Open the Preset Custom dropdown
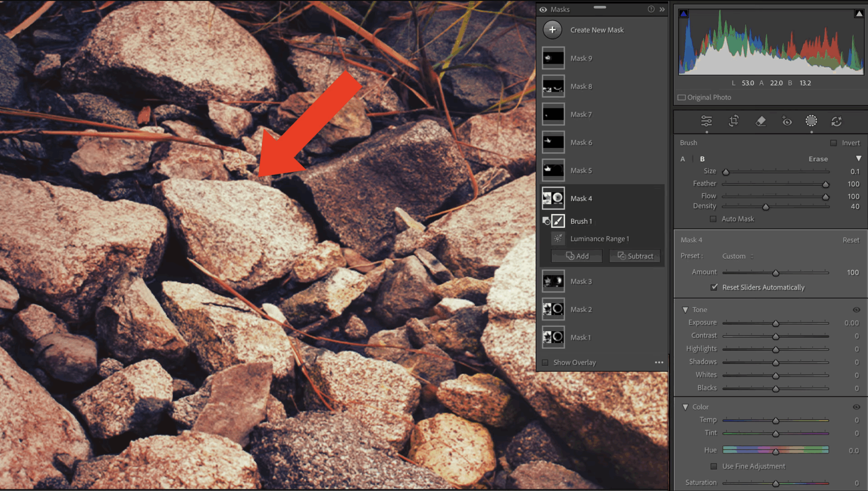868x491 pixels. 737,256
